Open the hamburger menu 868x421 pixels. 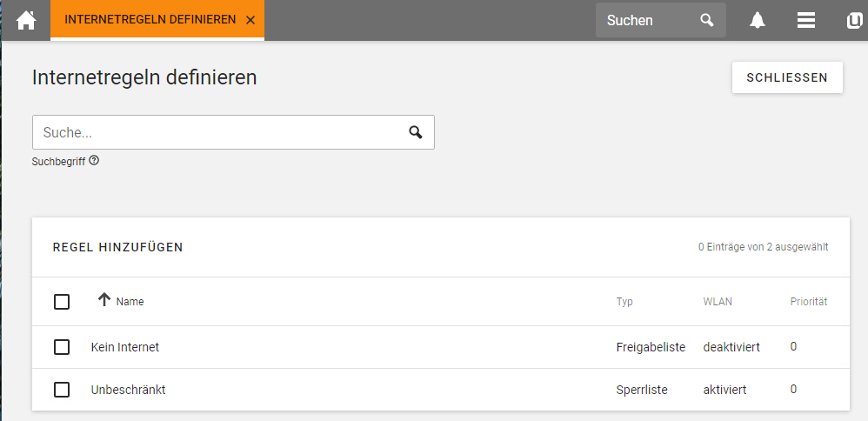click(806, 21)
